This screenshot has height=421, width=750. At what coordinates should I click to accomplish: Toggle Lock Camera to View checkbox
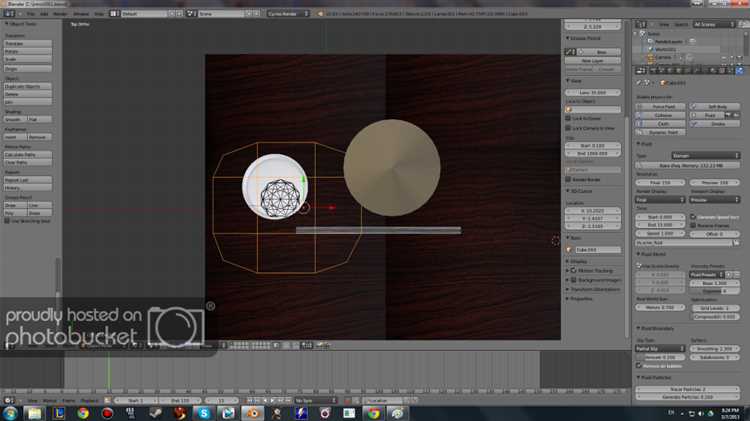tap(568, 128)
